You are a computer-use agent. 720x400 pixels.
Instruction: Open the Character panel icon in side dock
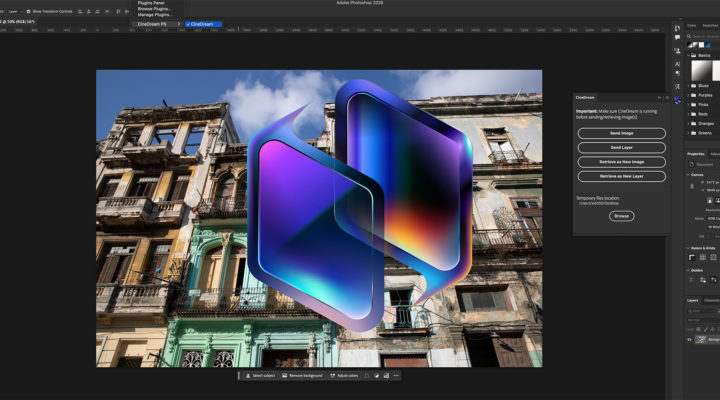(677, 64)
